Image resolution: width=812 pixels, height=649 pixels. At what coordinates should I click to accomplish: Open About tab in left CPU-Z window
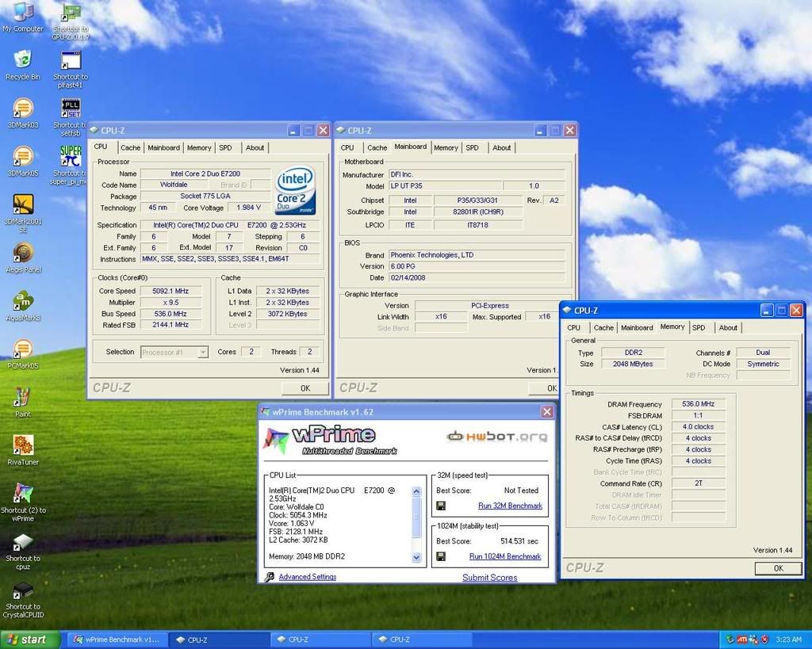coord(255,147)
